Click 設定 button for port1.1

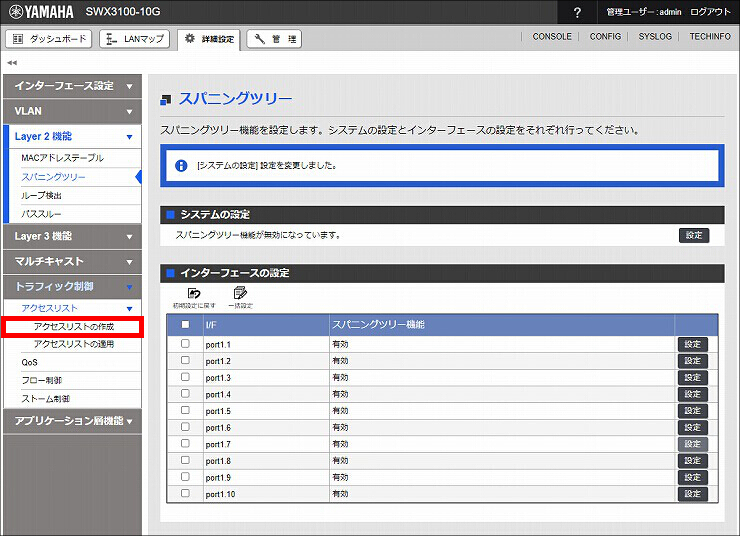[x=692, y=344]
